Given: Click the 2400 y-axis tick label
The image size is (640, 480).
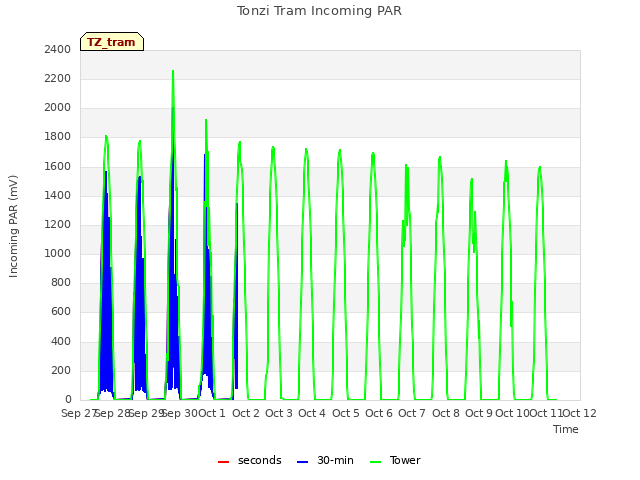Looking at the screenshot, I should [58, 49].
